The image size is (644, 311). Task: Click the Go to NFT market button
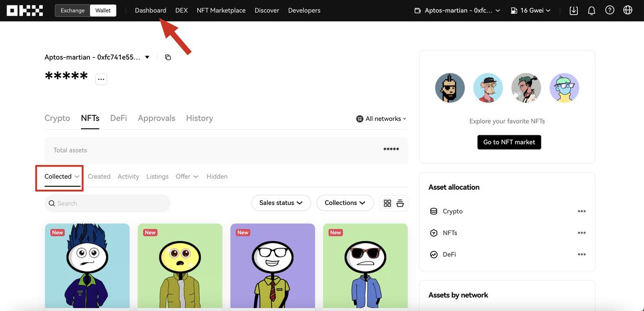509,142
